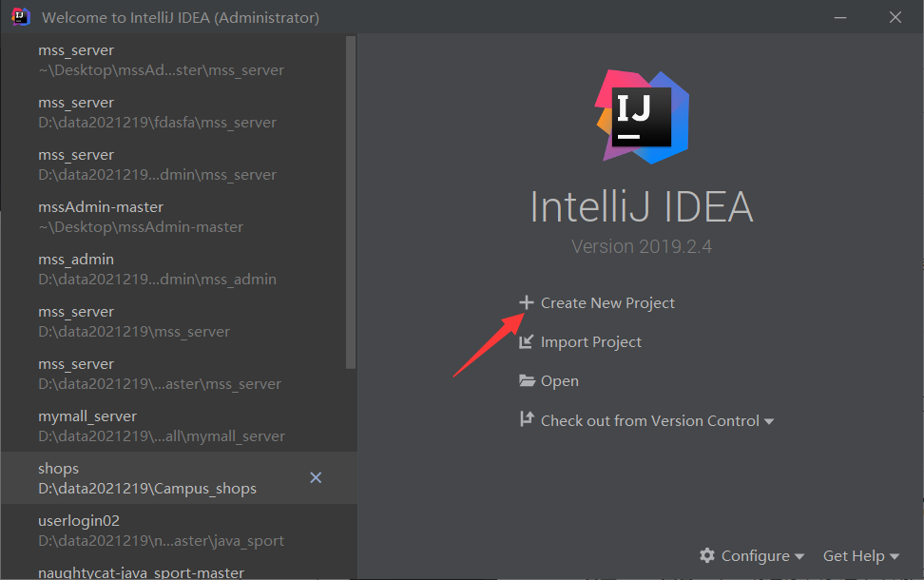924x580 pixels.
Task: Select the shops Campus_shops project
Action: (179, 478)
